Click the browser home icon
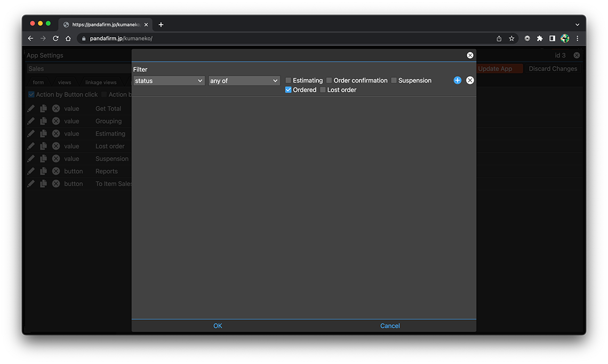 [x=68, y=38]
